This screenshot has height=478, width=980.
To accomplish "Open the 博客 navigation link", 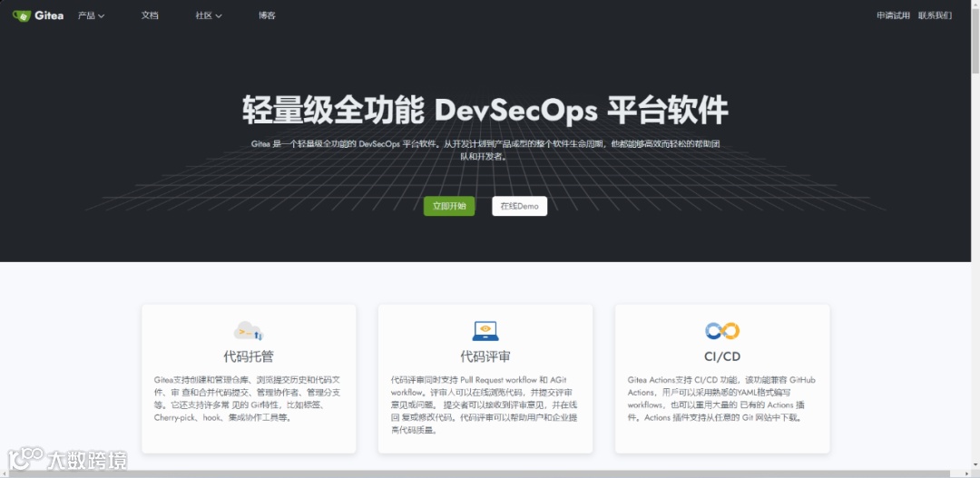I will [x=267, y=15].
